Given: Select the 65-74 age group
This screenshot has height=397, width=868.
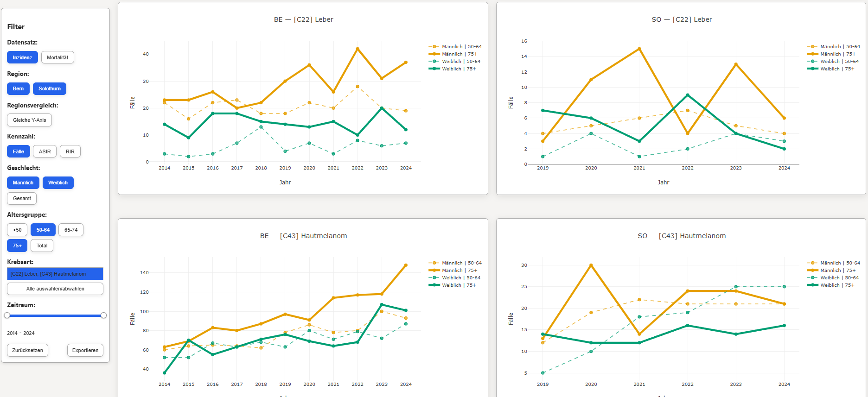Looking at the screenshot, I should 71,230.
